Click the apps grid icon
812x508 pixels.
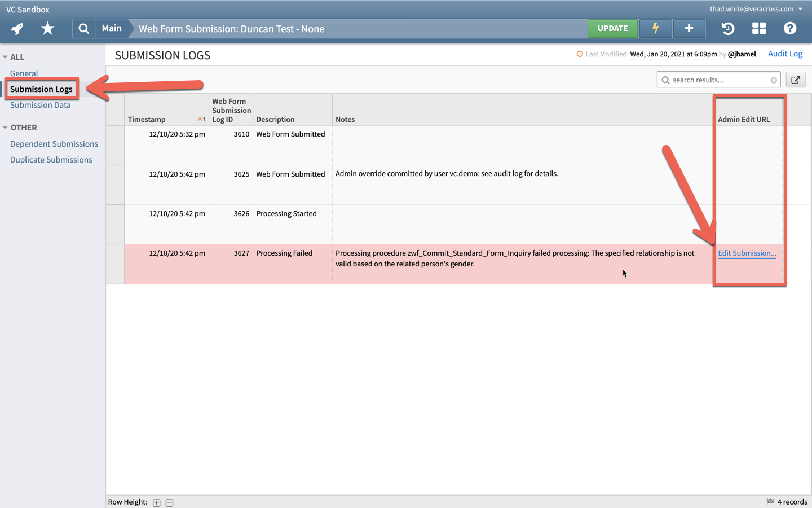coord(759,28)
